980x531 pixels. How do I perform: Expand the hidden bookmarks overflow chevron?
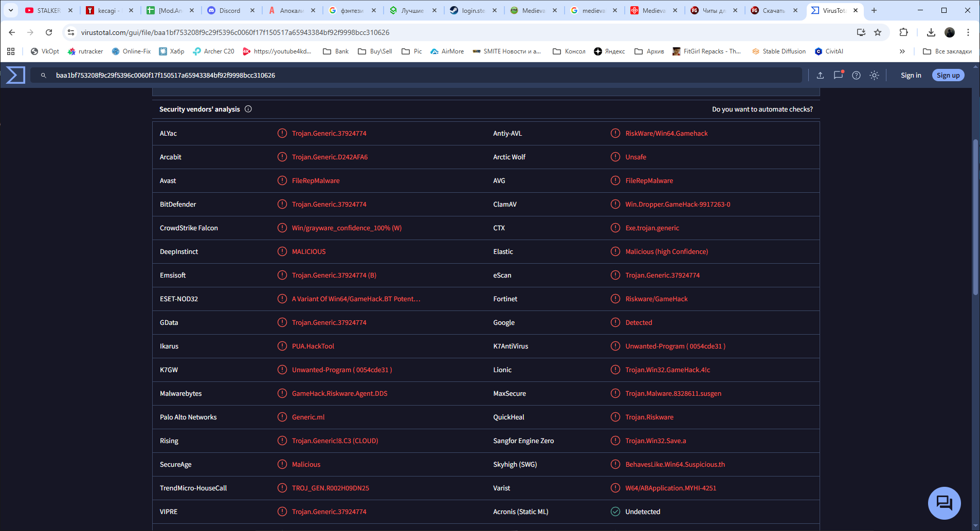[902, 51]
